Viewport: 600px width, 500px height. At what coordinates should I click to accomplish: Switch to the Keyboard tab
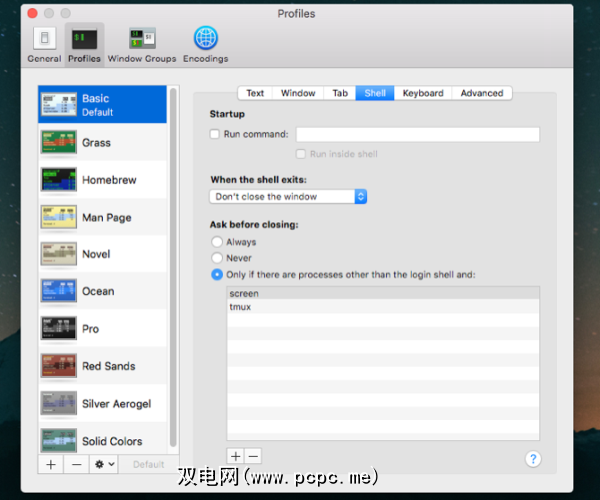click(x=423, y=93)
